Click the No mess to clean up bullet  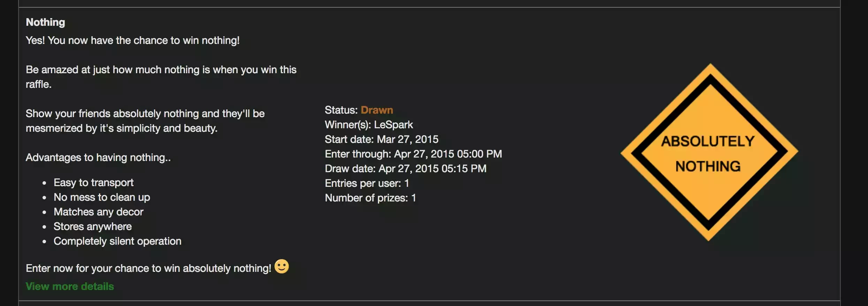pos(102,197)
